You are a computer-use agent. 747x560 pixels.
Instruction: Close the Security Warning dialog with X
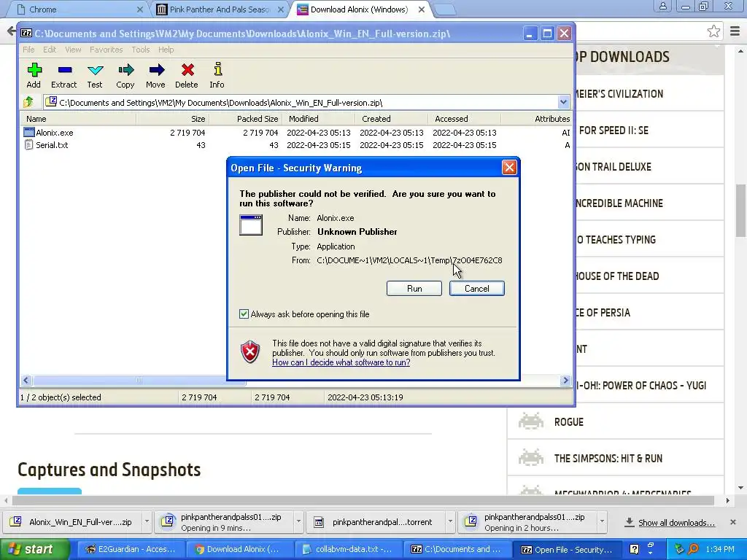pos(509,167)
